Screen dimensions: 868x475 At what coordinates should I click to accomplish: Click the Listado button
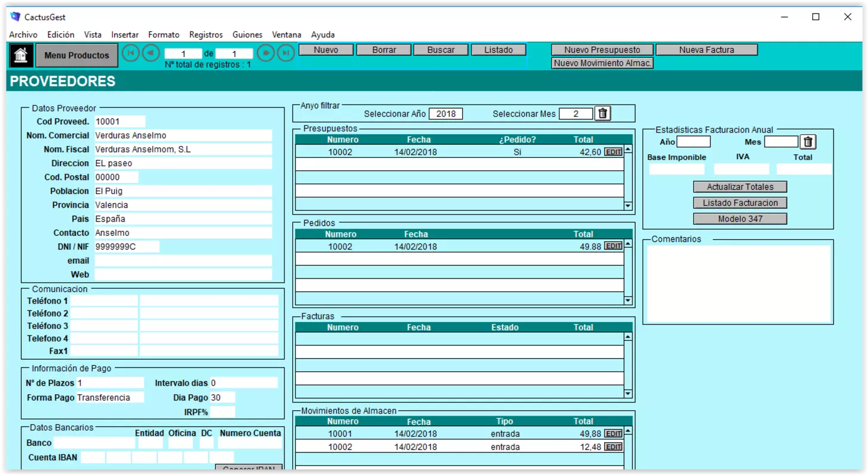point(498,50)
